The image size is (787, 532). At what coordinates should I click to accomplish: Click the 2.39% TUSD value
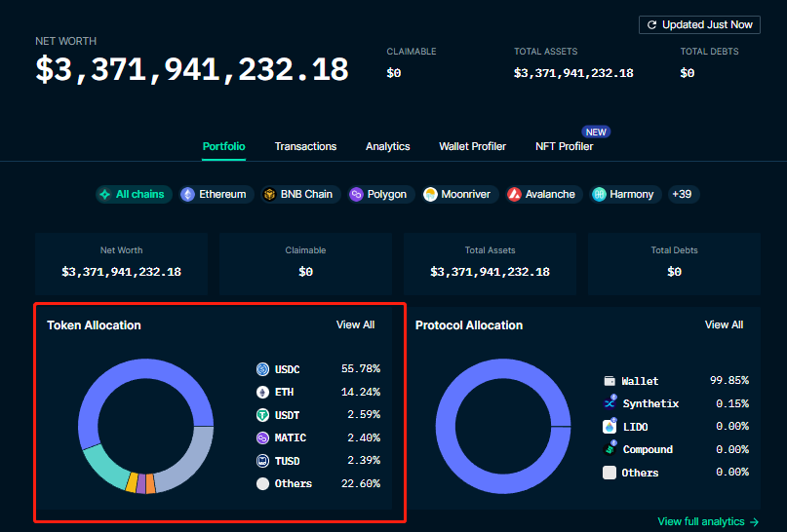click(x=364, y=460)
